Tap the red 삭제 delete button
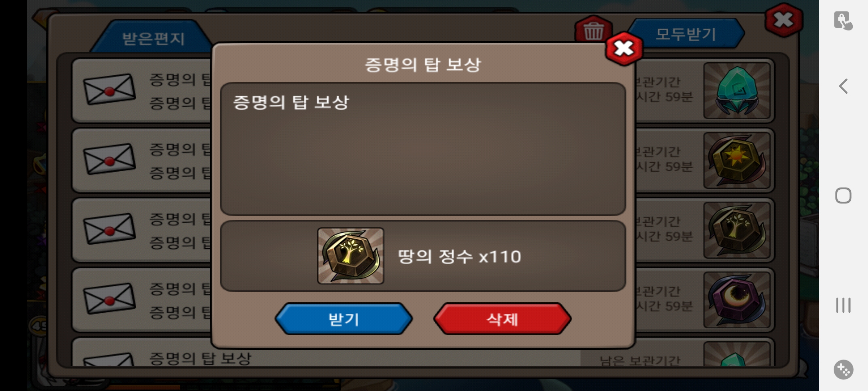868x391 pixels. pyautogui.click(x=502, y=319)
